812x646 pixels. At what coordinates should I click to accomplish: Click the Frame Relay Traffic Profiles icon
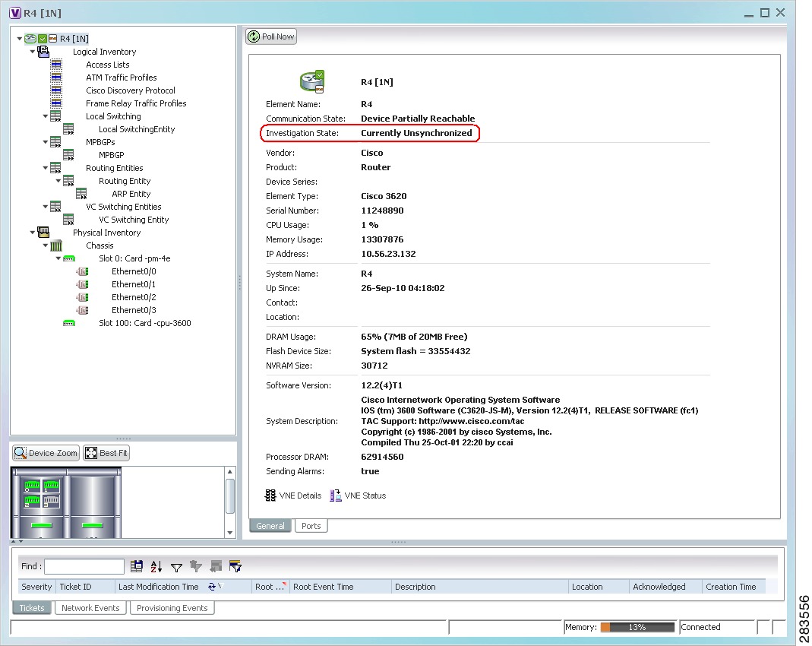click(x=56, y=103)
